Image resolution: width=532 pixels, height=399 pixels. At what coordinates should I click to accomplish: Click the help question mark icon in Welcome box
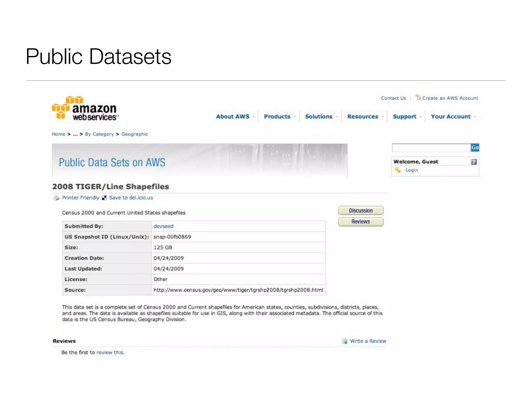(x=474, y=162)
